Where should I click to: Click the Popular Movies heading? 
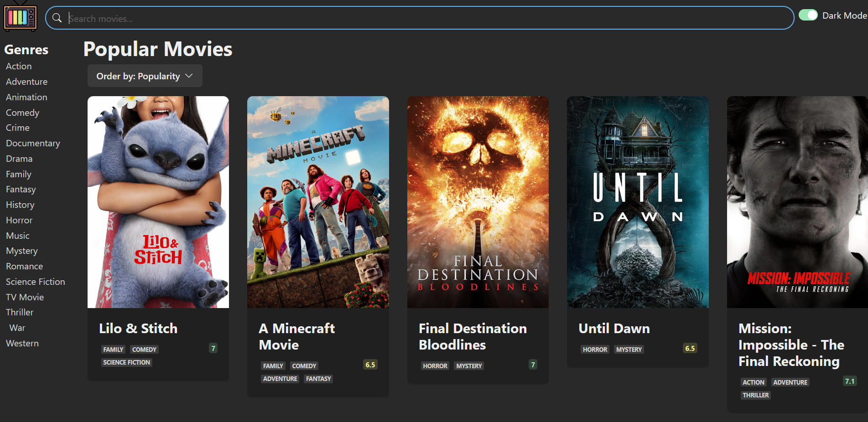tap(158, 49)
